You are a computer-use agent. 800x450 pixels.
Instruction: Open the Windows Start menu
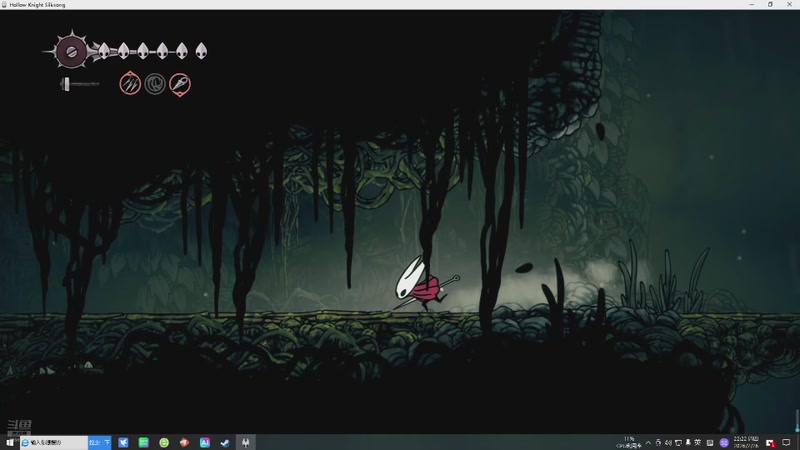click(10, 442)
